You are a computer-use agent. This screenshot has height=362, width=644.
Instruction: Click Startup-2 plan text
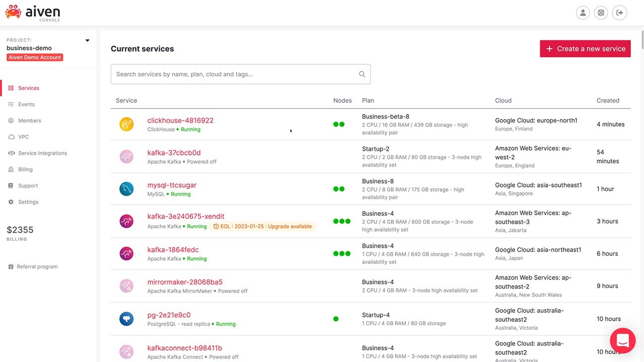coord(375,149)
